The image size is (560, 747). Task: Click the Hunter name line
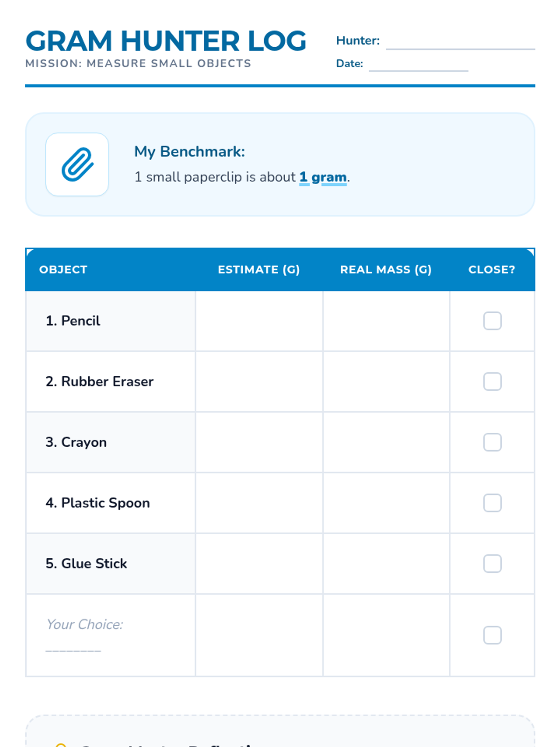(460, 43)
